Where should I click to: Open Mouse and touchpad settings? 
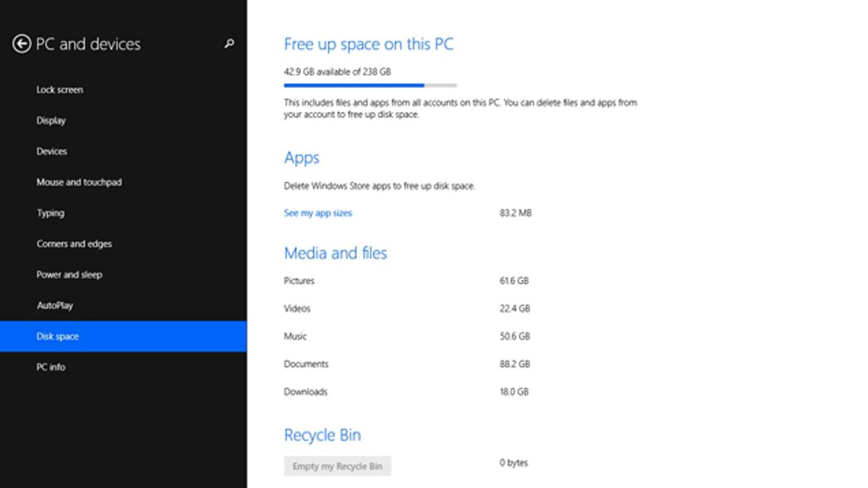[80, 182]
